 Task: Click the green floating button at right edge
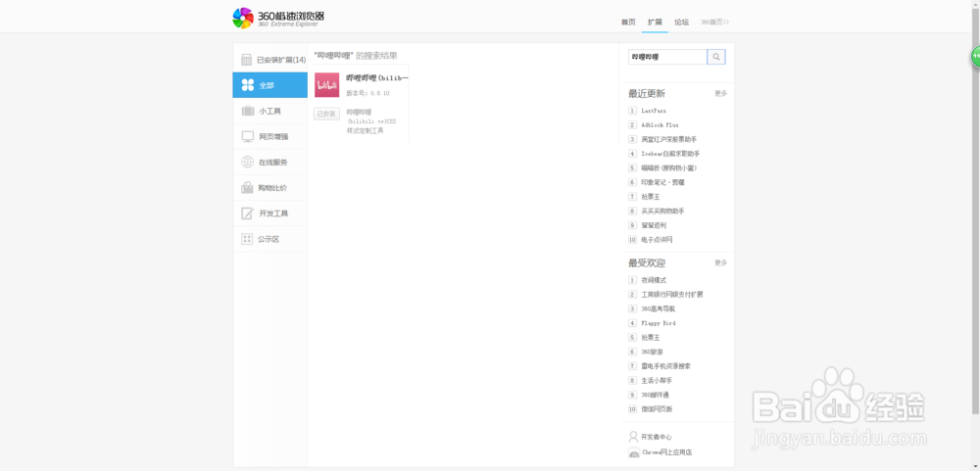click(975, 57)
